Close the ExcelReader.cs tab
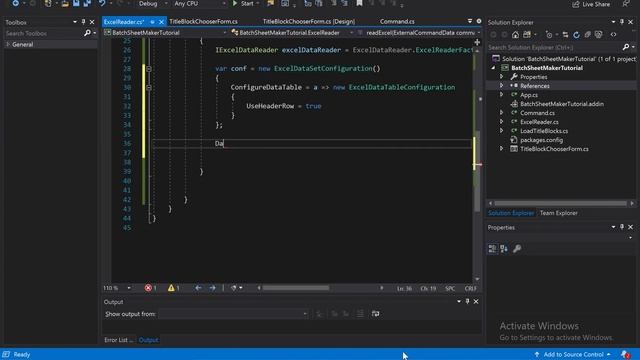The width and height of the screenshot is (640, 360). tap(161, 22)
